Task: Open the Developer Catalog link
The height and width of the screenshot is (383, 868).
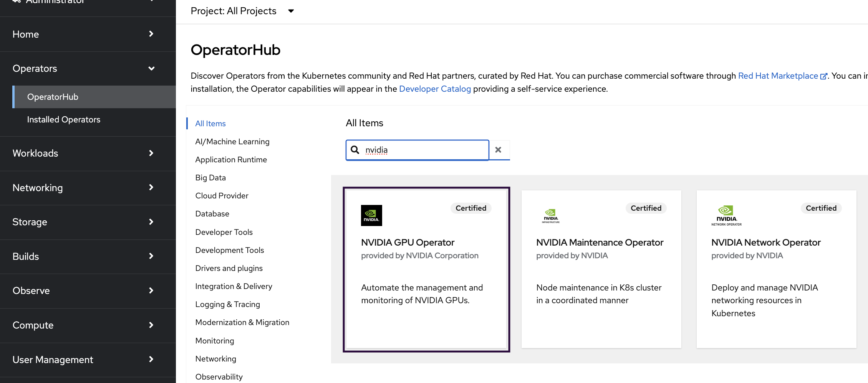Action: pyautogui.click(x=435, y=89)
